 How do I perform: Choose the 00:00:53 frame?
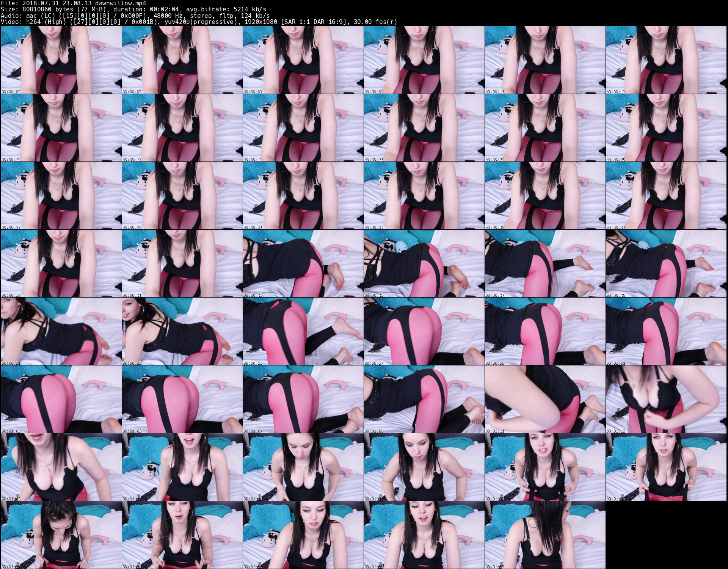pos(182,331)
